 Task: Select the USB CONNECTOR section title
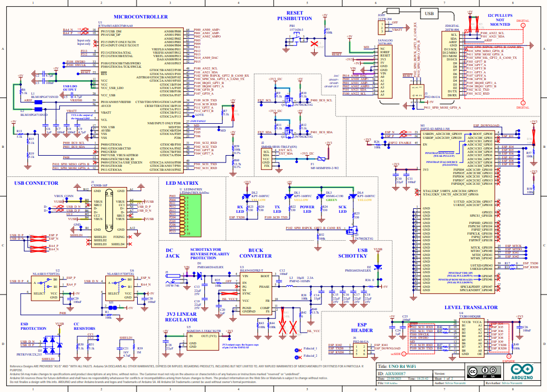(x=36, y=183)
